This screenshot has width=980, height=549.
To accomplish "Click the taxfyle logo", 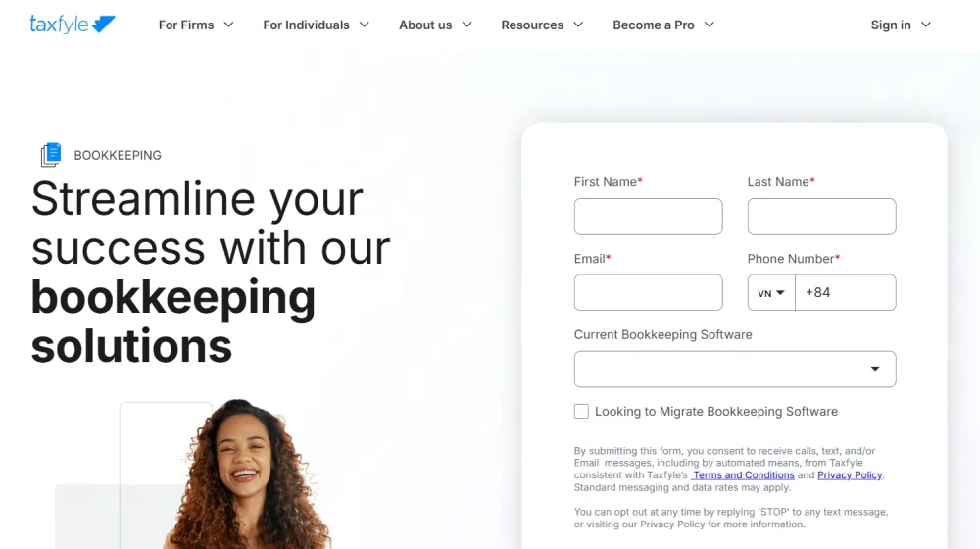I will click(72, 25).
